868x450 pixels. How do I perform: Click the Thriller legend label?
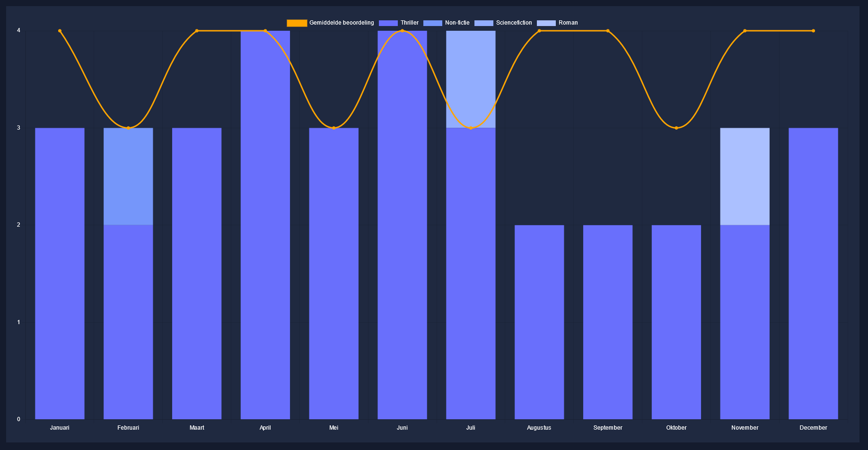pyautogui.click(x=410, y=23)
